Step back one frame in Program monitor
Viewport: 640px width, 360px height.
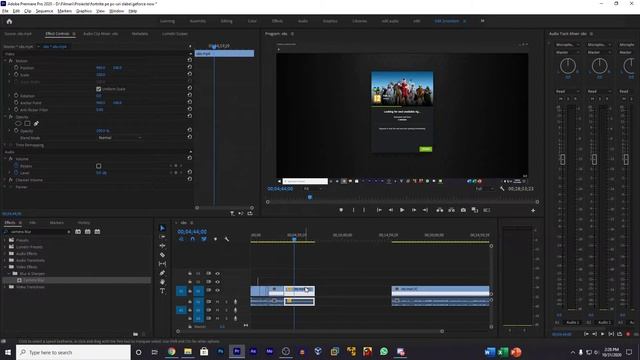pos(391,210)
